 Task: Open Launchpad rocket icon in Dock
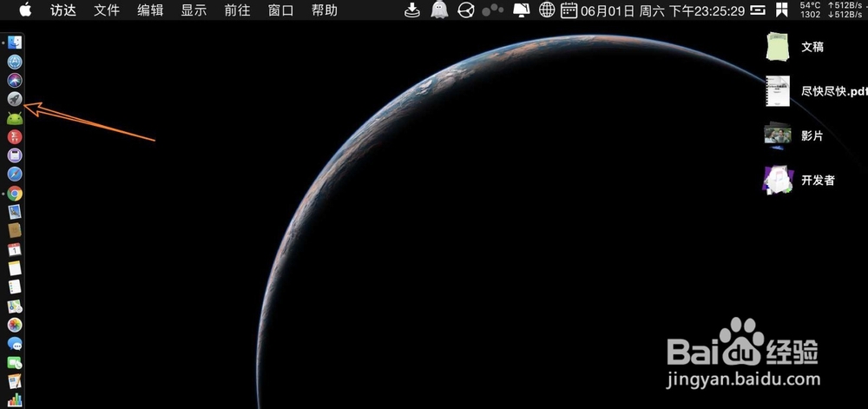(x=15, y=99)
